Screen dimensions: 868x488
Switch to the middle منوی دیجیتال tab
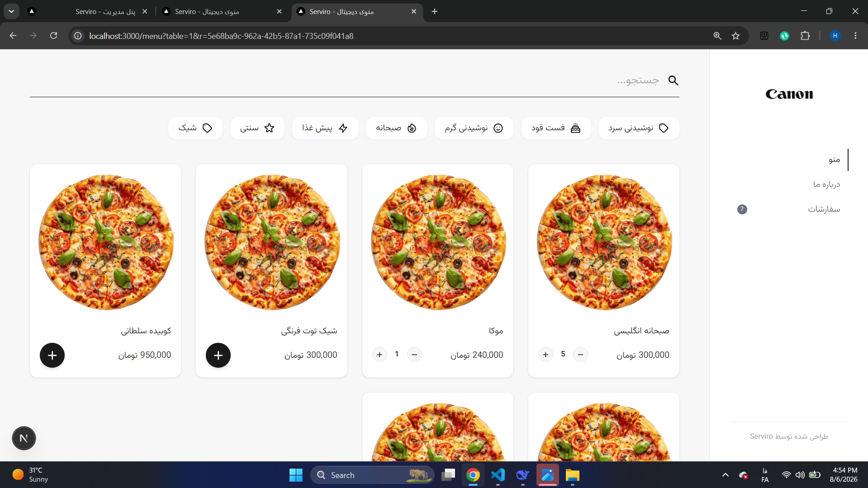coord(222,11)
